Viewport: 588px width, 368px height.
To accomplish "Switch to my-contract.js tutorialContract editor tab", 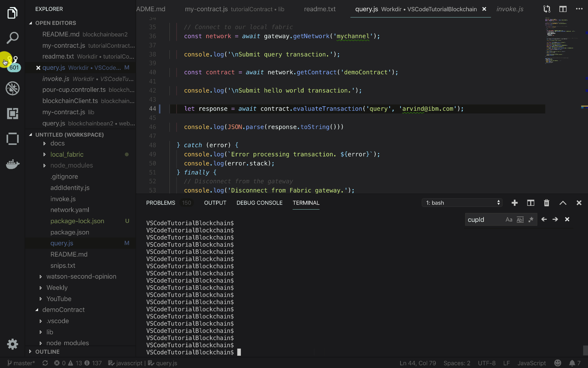I will click(x=234, y=9).
